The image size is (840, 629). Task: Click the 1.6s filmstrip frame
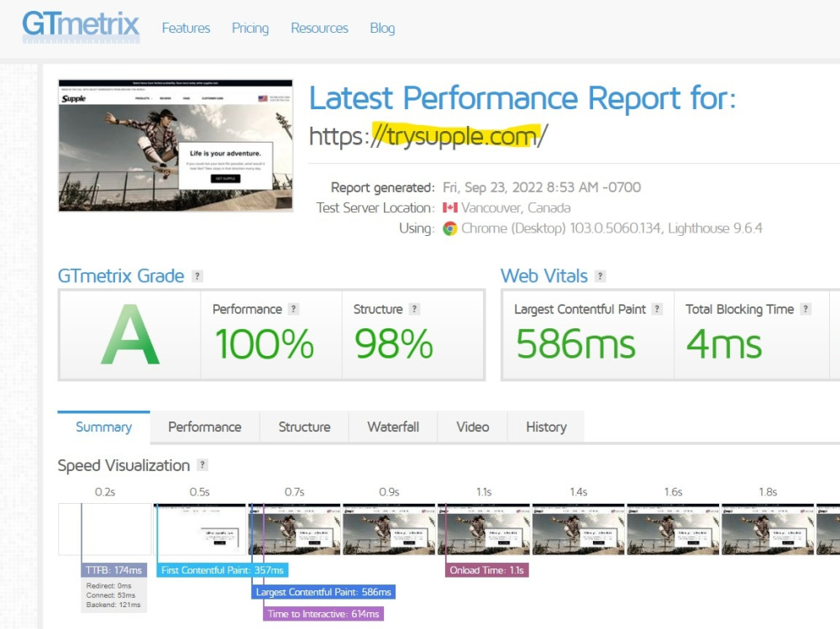point(674,529)
